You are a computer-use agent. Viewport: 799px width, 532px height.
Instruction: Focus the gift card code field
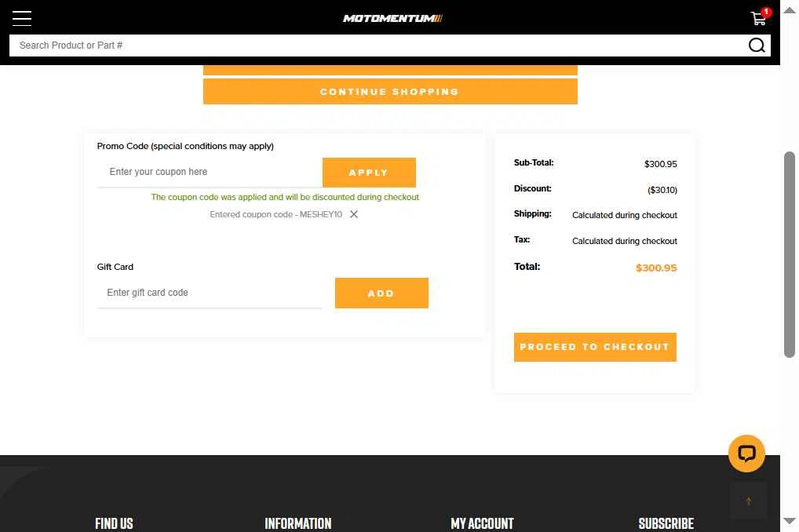point(210,293)
